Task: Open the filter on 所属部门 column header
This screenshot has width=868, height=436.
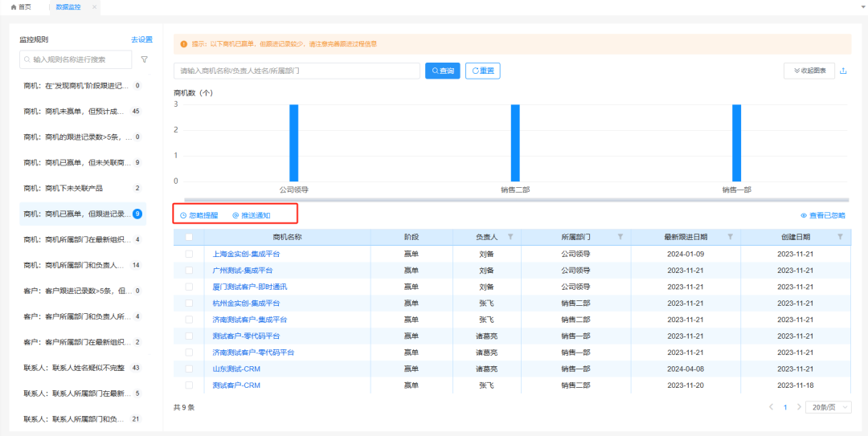Action: point(620,237)
